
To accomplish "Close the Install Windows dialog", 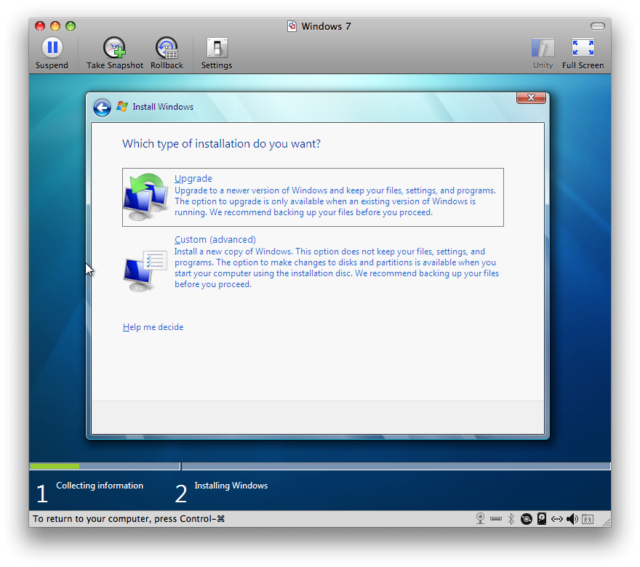I will [531, 98].
